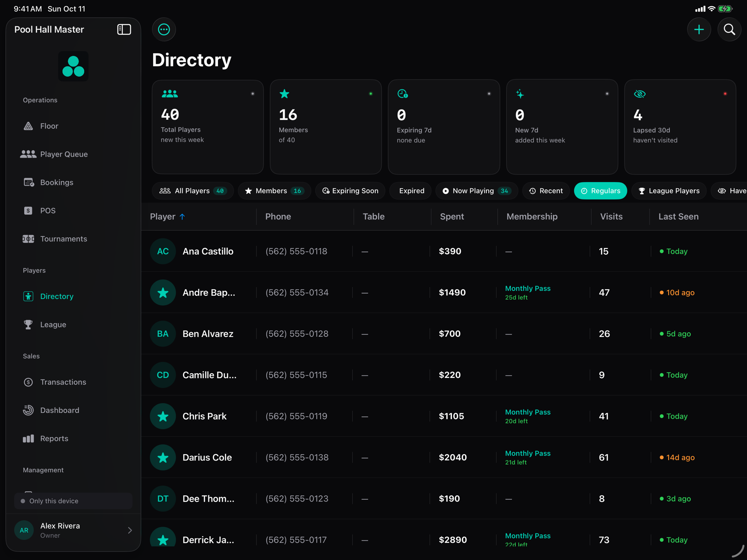Filter by League Players tab
The image size is (747, 560).
pyautogui.click(x=669, y=191)
